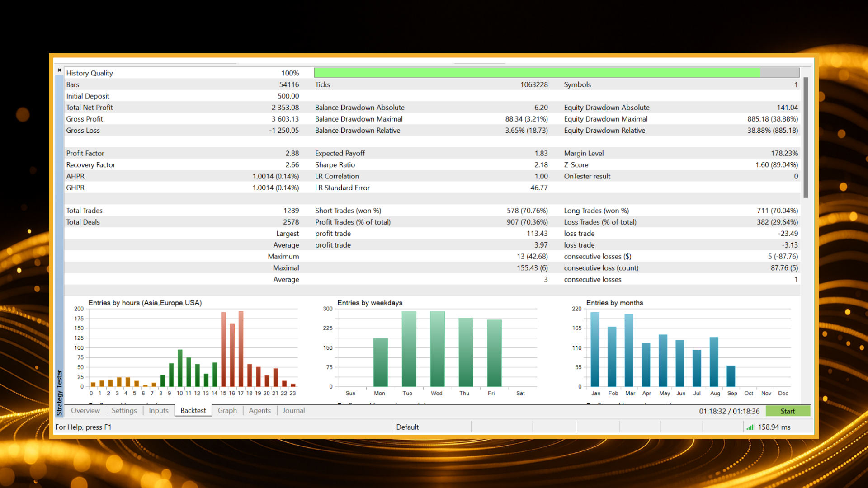868x488 pixels.
Task: View the Journal tab
Action: click(293, 410)
